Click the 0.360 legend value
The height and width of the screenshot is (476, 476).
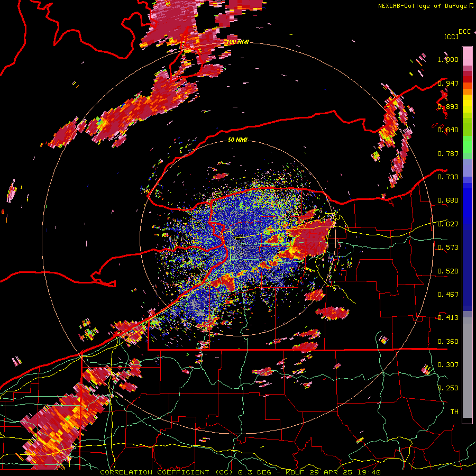[x=448, y=342]
